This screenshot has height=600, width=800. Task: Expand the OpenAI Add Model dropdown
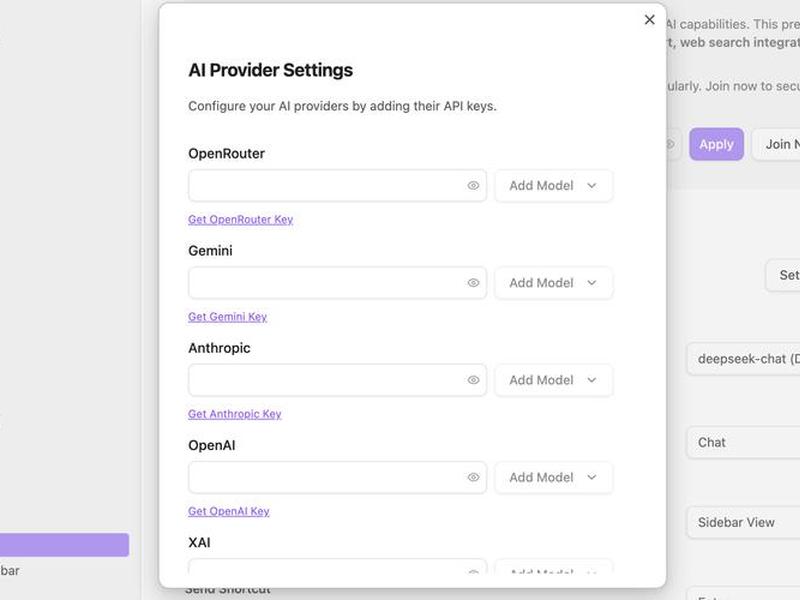click(554, 478)
